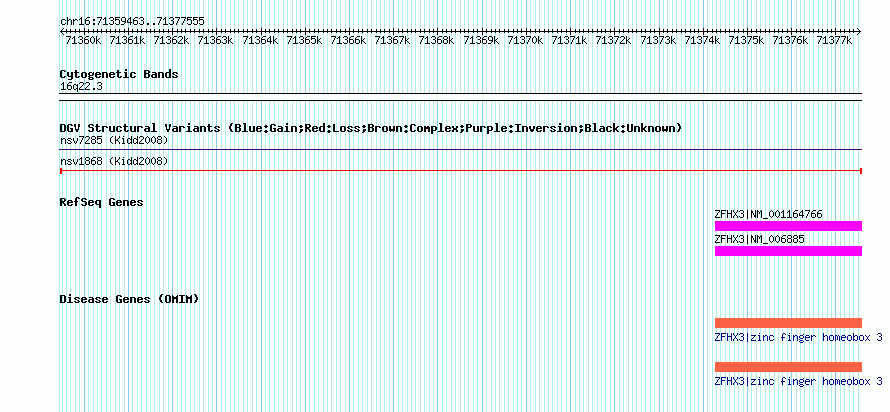Click the 71375k ruler tick label
The image size is (890, 412).
point(747,40)
